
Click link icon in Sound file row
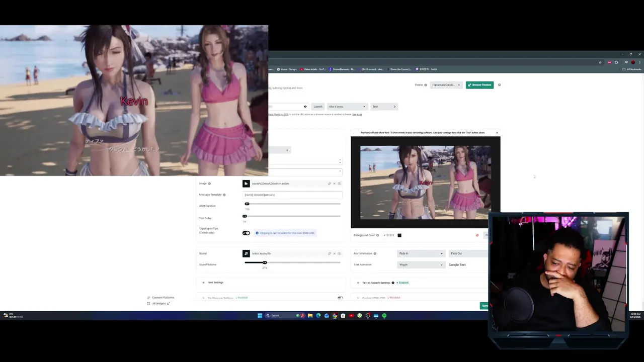point(330,253)
